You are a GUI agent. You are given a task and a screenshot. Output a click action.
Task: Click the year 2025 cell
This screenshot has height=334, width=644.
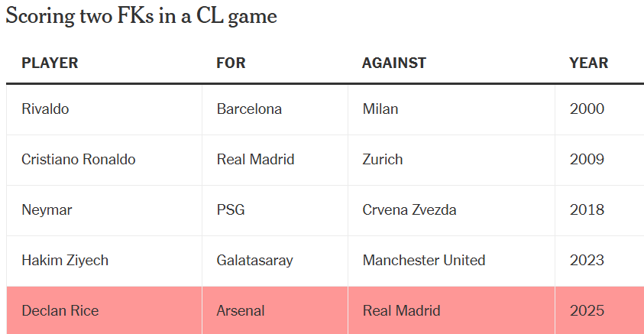[x=600, y=310]
